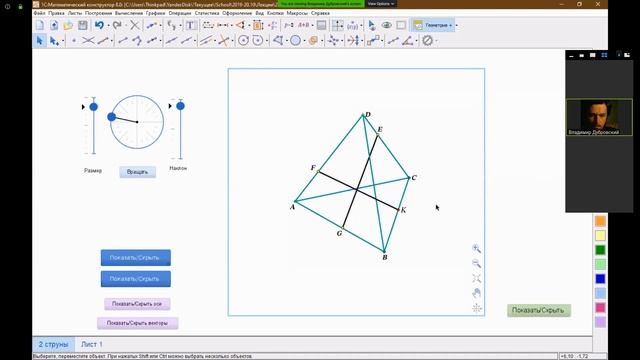Select the arrow pointer selection tool
640x360 pixels.
40,40
